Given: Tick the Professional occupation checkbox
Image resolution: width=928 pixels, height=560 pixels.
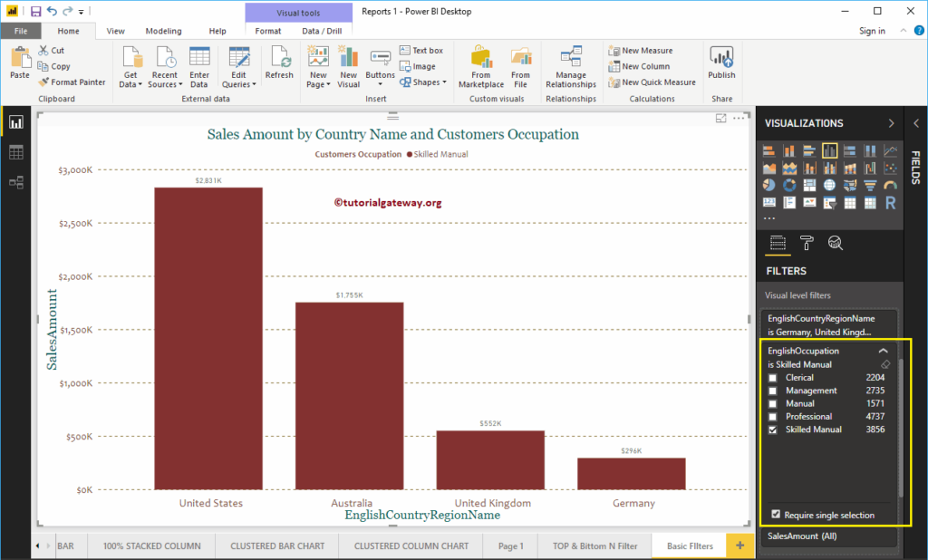Looking at the screenshot, I should click(x=772, y=417).
